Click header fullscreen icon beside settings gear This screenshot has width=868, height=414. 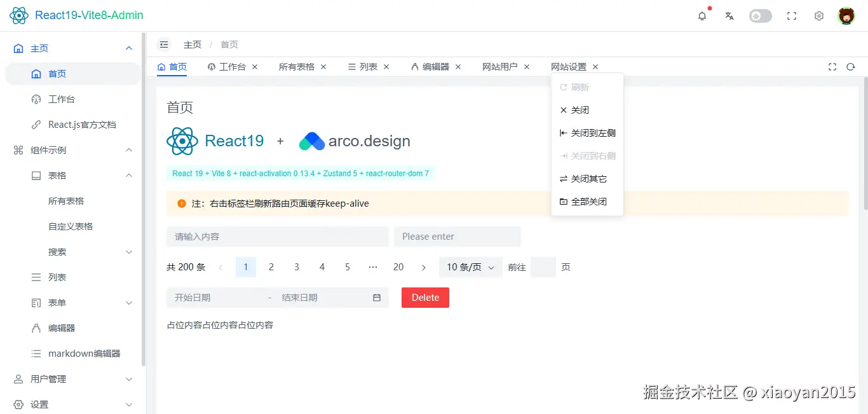[x=792, y=16]
